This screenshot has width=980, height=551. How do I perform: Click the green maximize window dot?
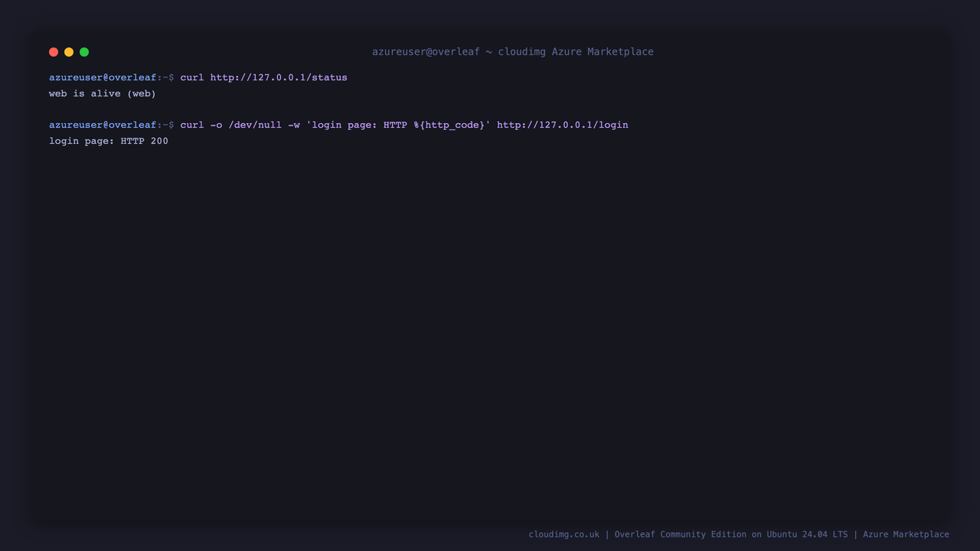click(x=84, y=52)
